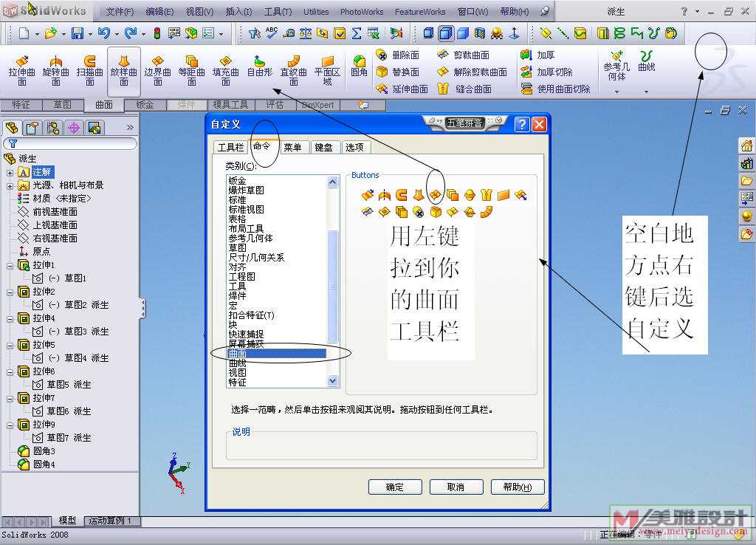
Task: Click the categories list scrollbar up arrow
Action: tap(333, 182)
